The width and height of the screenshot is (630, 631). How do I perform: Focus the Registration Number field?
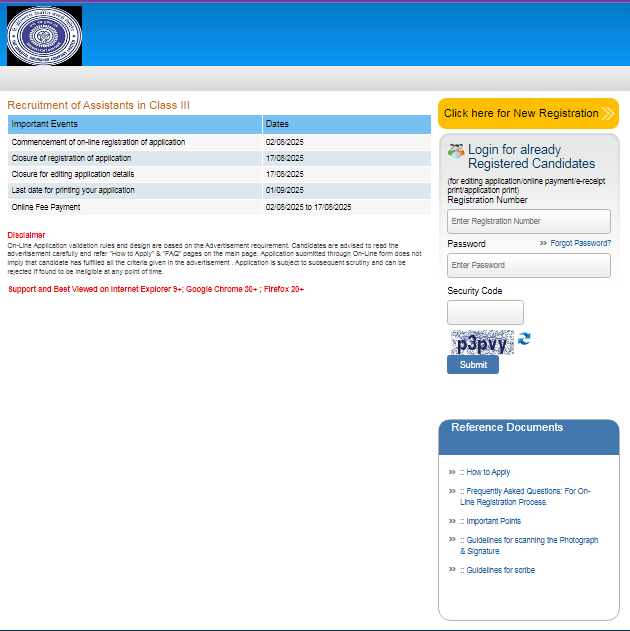(x=528, y=221)
